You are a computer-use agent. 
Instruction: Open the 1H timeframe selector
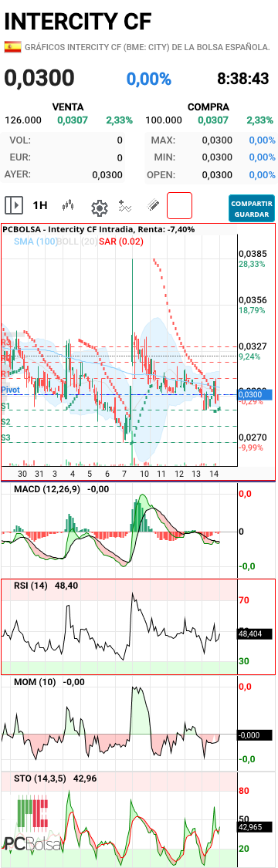(40, 206)
